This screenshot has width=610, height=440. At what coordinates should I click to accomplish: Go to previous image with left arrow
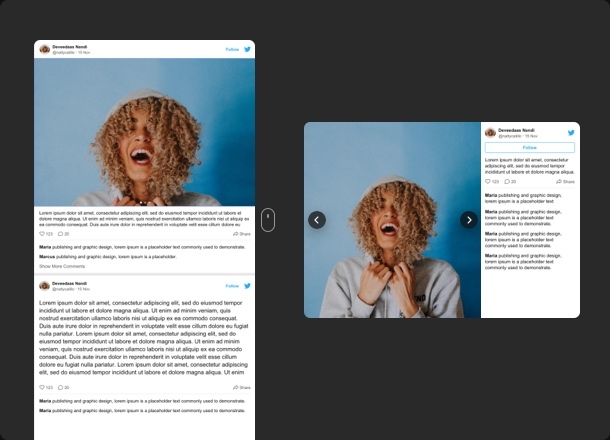pos(317,220)
